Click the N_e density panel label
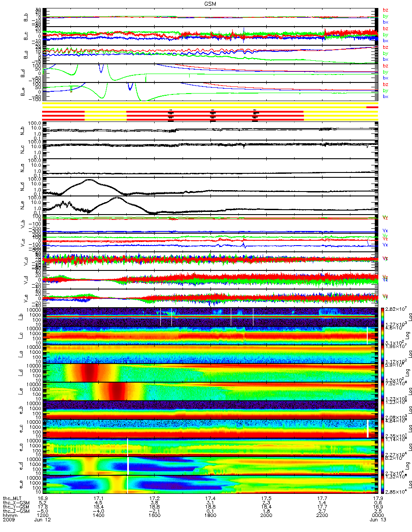 click(23, 204)
